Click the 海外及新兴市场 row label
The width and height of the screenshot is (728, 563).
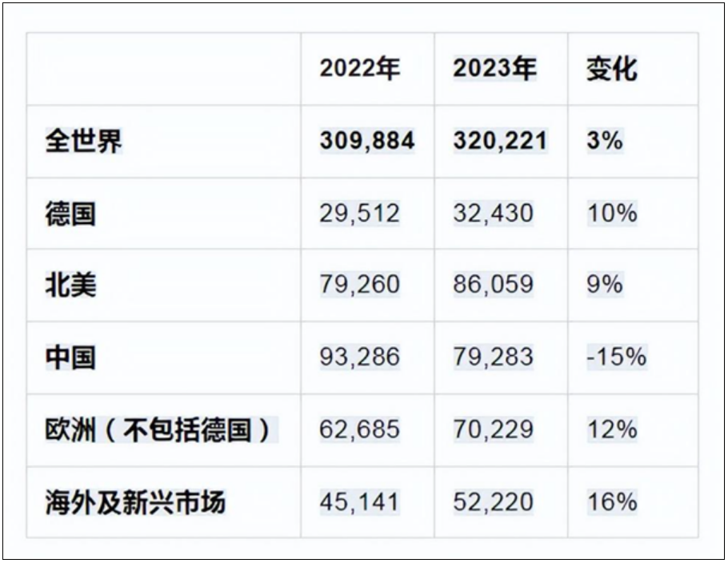coord(135,502)
